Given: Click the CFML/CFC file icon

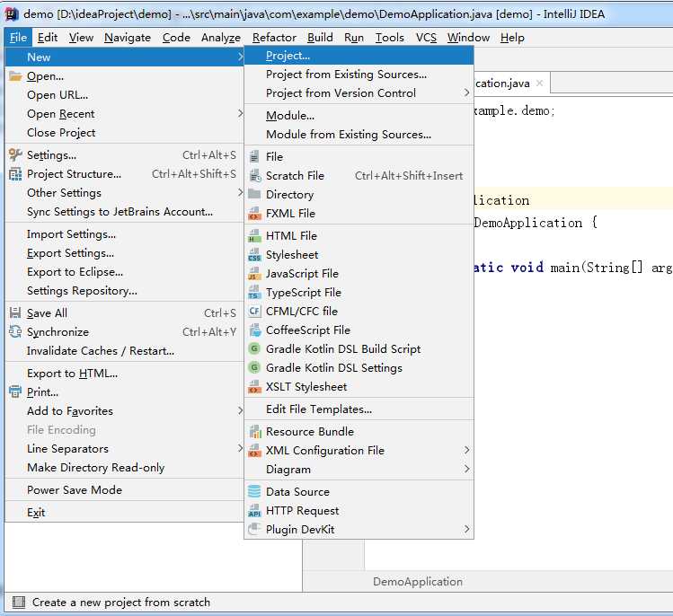Looking at the screenshot, I should click(254, 311).
